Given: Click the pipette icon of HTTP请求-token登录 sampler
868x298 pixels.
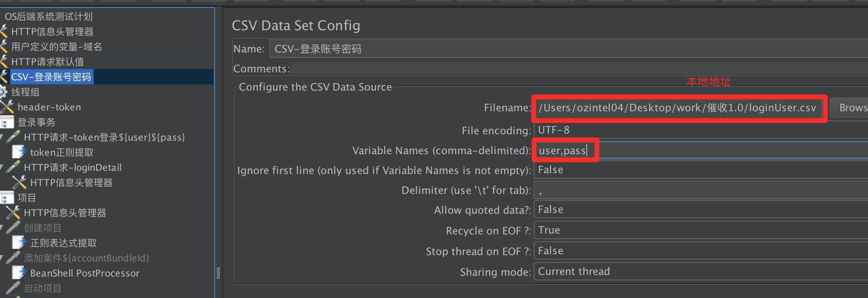Looking at the screenshot, I should pos(13,137).
